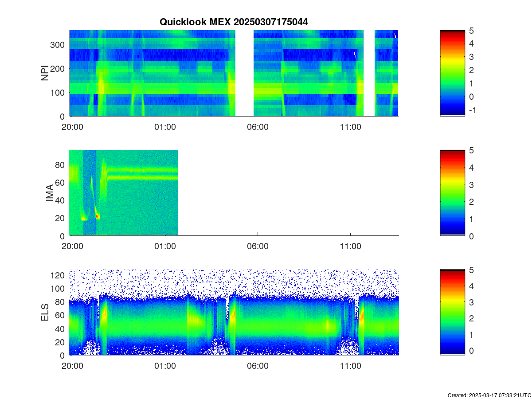Click "06:00" under the IMA plot

pos(258,246)
